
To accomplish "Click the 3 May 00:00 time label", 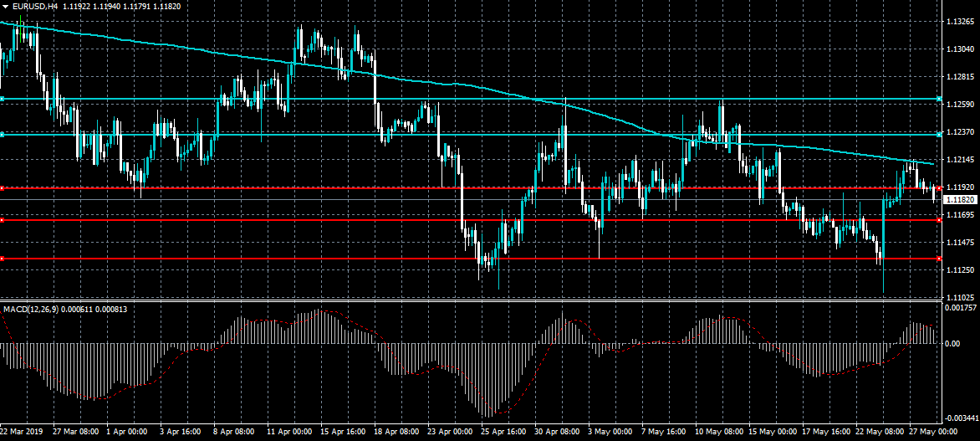I will coord(609,432).
